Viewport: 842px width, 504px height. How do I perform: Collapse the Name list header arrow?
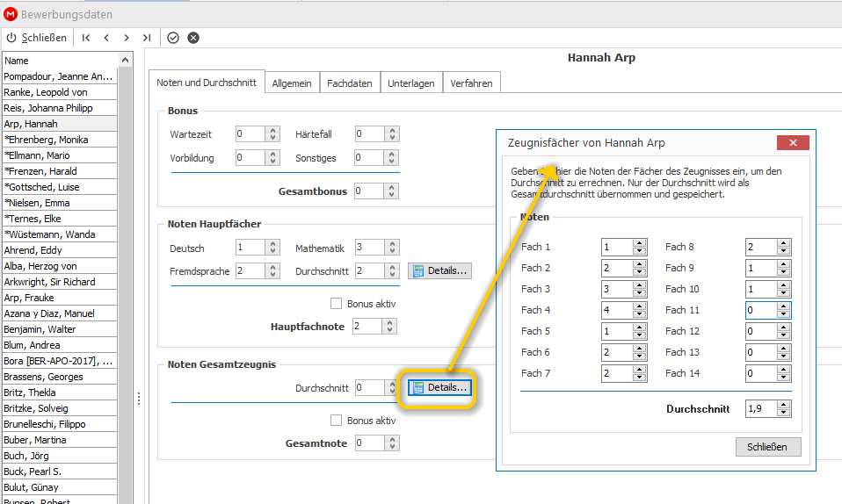pos(125,60)
